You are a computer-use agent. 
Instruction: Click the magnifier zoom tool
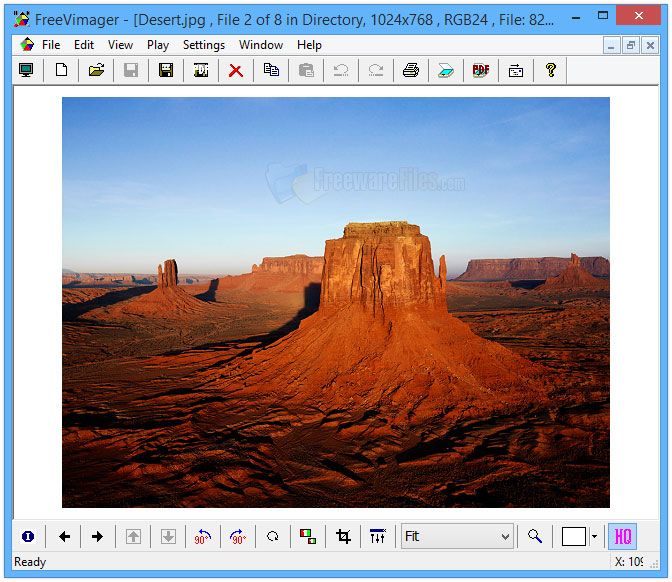tap(535, 536)
